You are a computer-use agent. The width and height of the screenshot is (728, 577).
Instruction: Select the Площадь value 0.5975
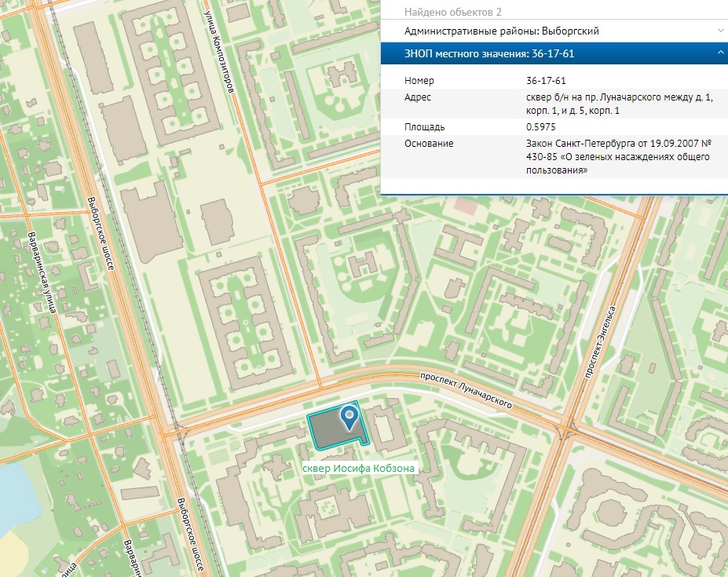pos(541,126)
